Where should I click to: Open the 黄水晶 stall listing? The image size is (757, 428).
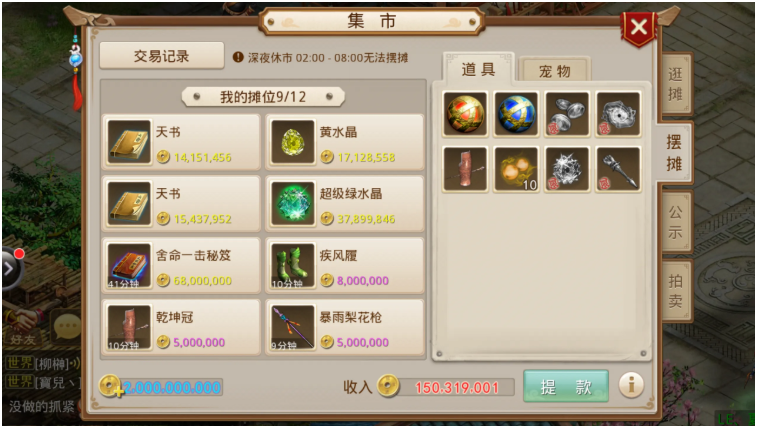pyautogui.click(x=345, y=143)
